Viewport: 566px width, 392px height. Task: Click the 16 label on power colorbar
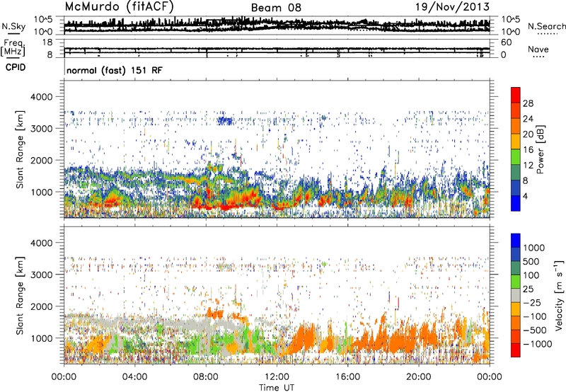tap(528, 150)
